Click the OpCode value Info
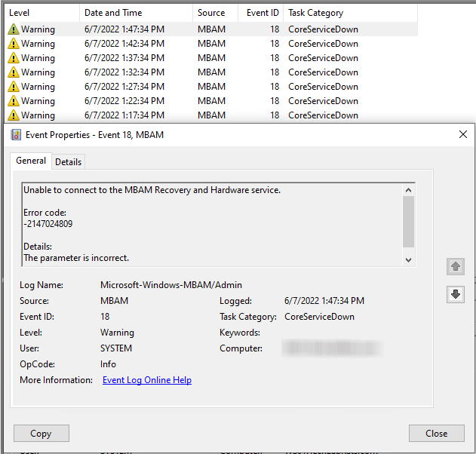Image resolution: width=476 pixels, height=454 pixels. click(108, 364)
